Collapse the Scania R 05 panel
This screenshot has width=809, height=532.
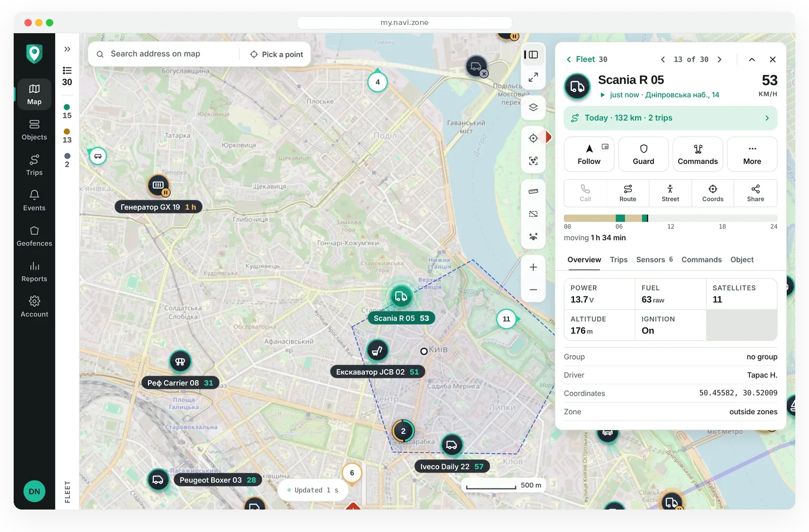[x=752, y=59]
